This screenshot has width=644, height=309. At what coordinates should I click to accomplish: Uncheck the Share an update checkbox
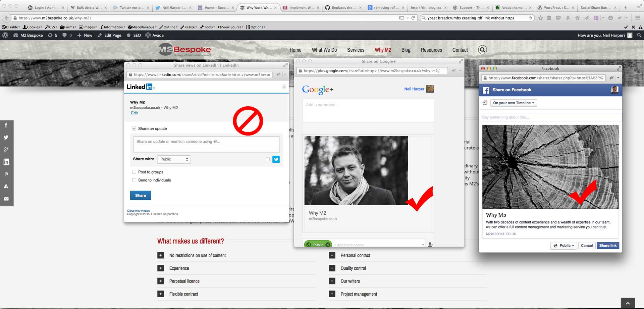pos(134,128)
